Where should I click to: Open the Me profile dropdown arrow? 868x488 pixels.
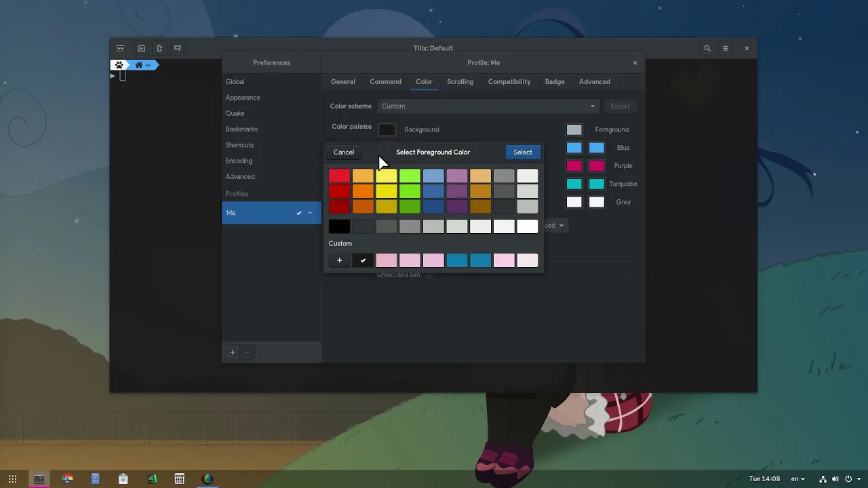[310, 213]
